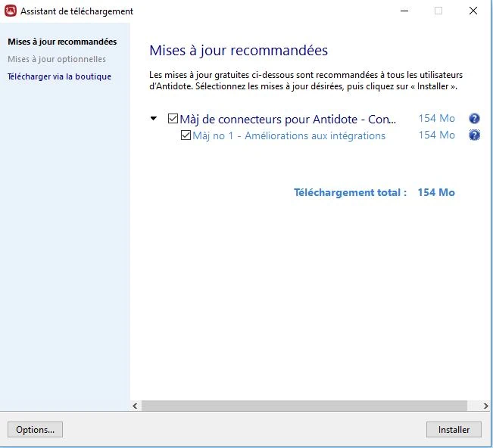Click the horizontal scrollbar left arrow
Viewport: 493px width, 448px height.
point(136,406)
